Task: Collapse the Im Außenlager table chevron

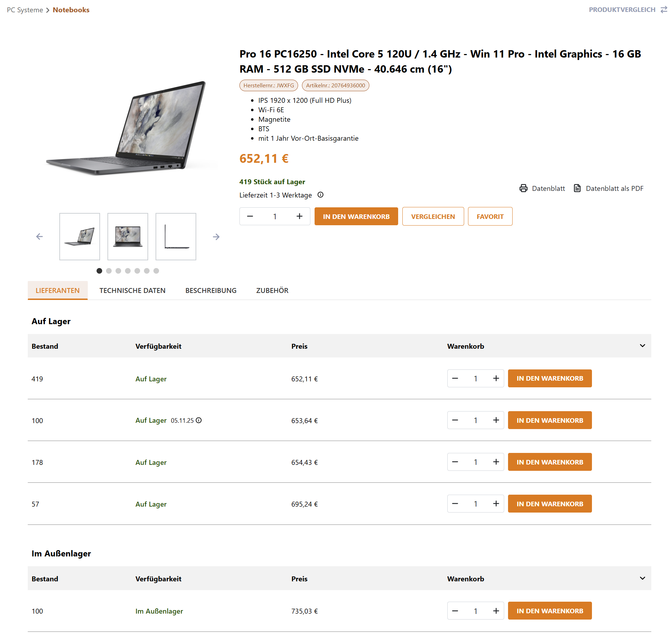Action: point(642,579)
